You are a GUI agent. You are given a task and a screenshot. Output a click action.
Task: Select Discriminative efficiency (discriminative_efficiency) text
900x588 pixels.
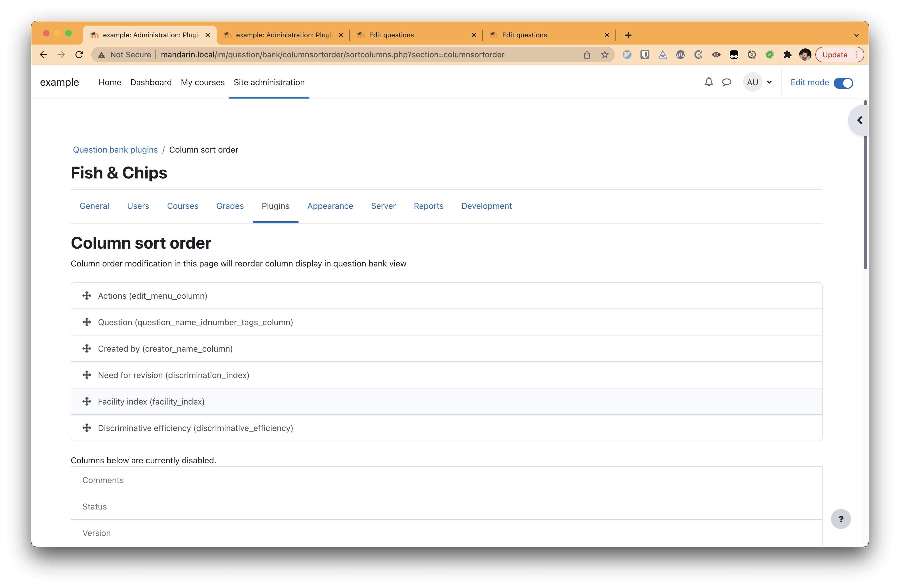tap(195, 428)
